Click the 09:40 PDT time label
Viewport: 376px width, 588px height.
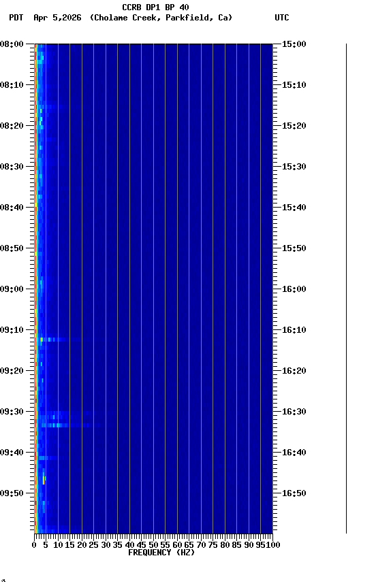pos(12,453)
